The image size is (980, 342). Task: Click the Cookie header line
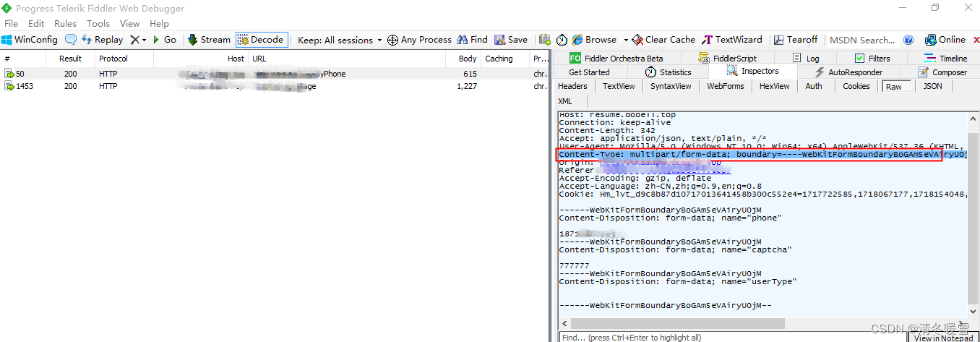click(762, 194)
